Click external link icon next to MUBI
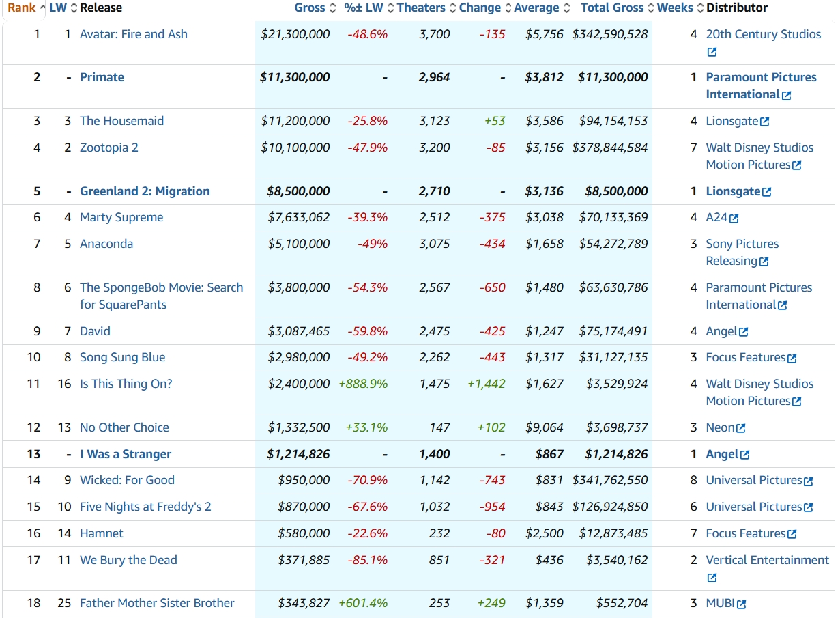 (x=742, y=604)
